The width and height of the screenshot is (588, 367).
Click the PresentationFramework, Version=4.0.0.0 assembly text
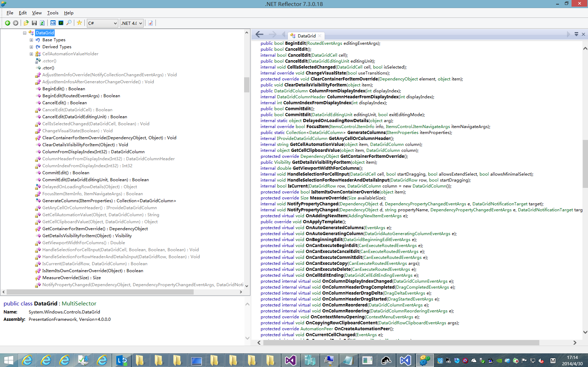(x=70, y=319)
